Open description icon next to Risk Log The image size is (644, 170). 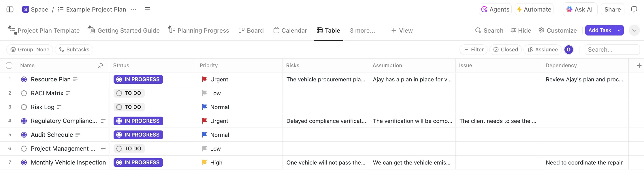59,107
